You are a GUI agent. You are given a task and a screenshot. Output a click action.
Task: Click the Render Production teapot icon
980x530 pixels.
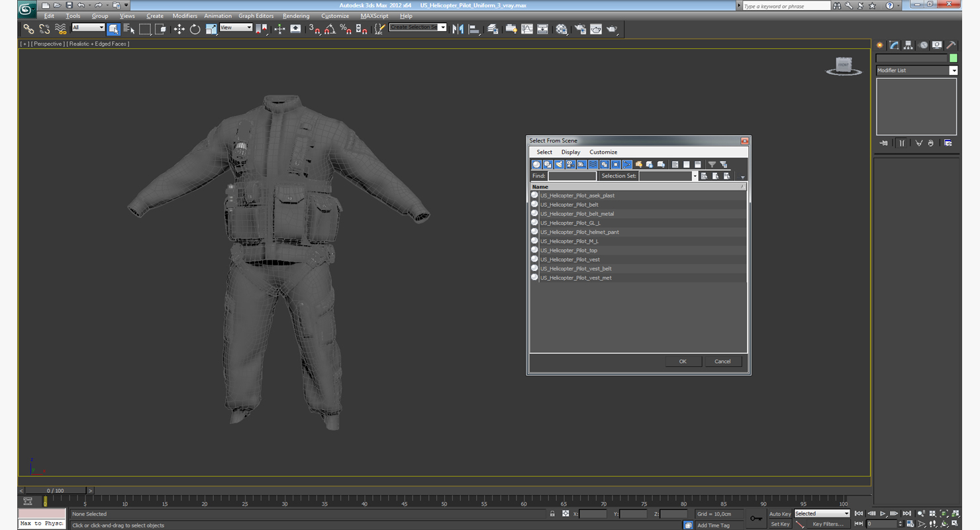[x=612, y=29]
